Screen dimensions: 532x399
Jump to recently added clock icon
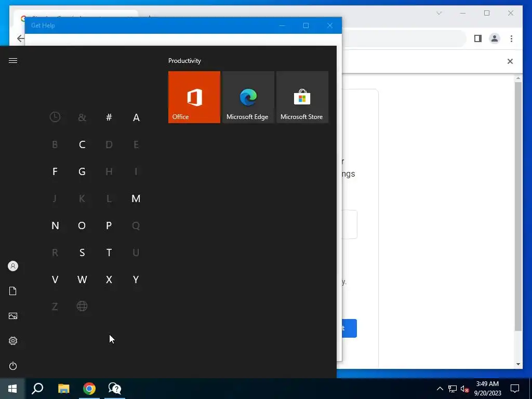click(x=55, y=117)
